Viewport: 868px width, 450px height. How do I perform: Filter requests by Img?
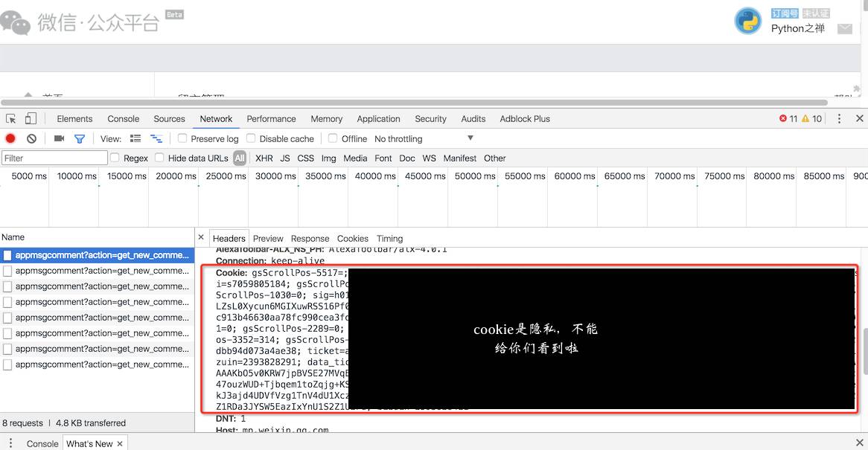(329, 158)
